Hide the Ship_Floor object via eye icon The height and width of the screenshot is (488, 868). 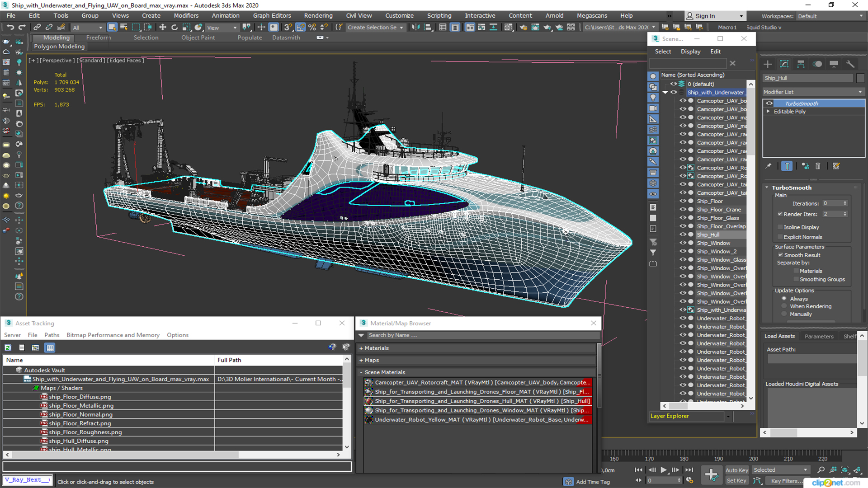click(x=683, y=201)
